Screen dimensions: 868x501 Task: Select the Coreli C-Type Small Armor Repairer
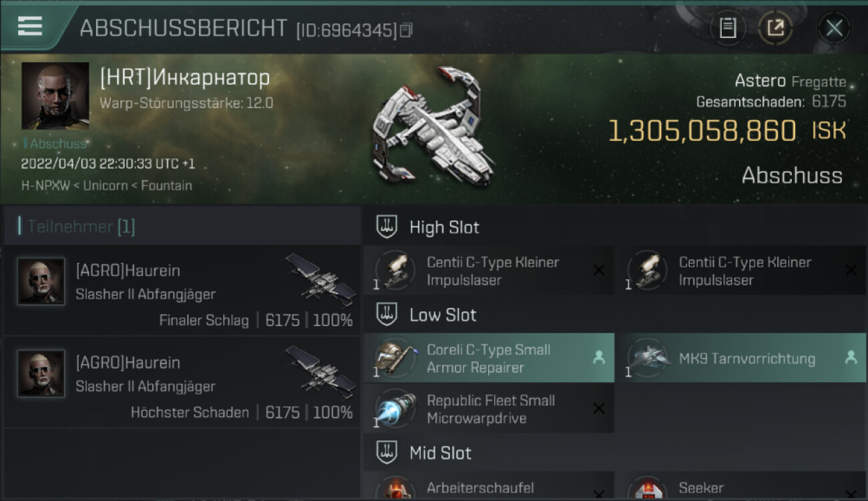coord(489,358)
